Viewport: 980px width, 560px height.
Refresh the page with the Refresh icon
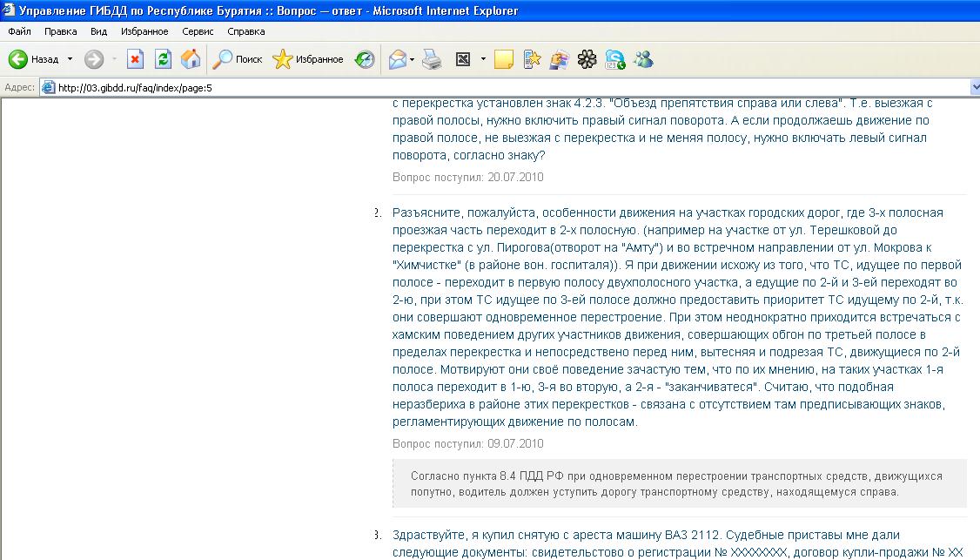pyautogui.click(x=163, y=59)
